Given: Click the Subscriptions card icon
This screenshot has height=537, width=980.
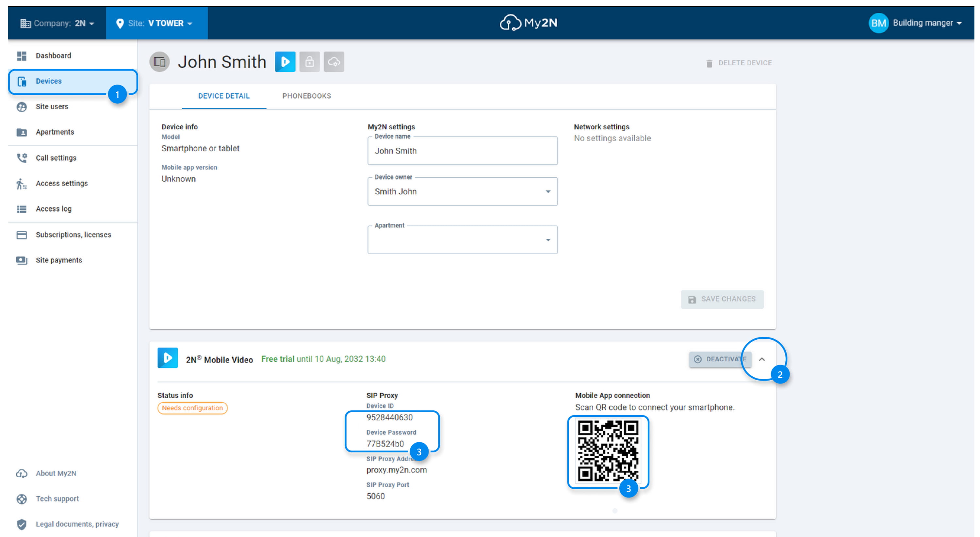Looking at the screenshot, I should 22,235.
